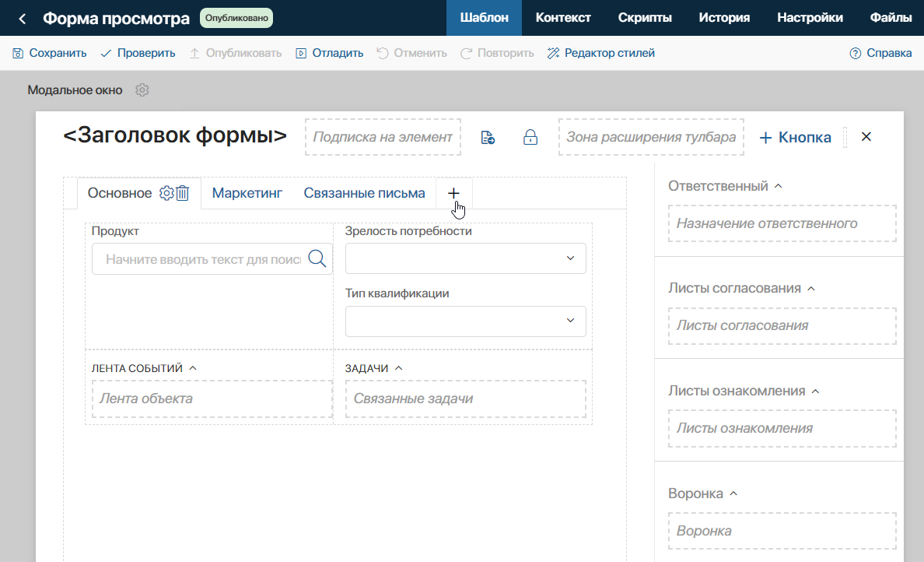The height and width of the screenshot is (562, 924).
Task: Open the Настройки tab
Action: coord(810,18)
